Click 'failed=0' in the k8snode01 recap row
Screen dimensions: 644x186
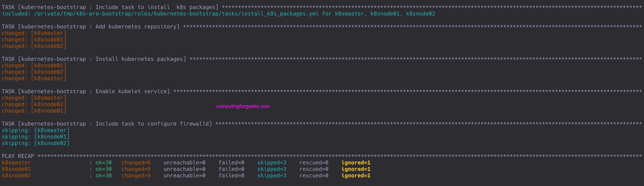point(231,169)
